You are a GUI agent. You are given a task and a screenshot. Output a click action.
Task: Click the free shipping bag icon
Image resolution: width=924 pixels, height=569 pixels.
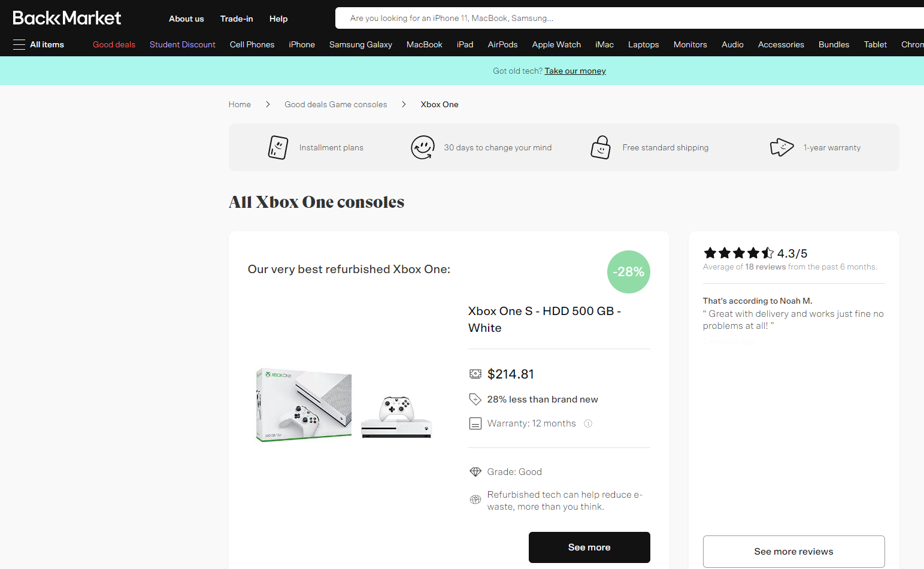tap(601, 147)
